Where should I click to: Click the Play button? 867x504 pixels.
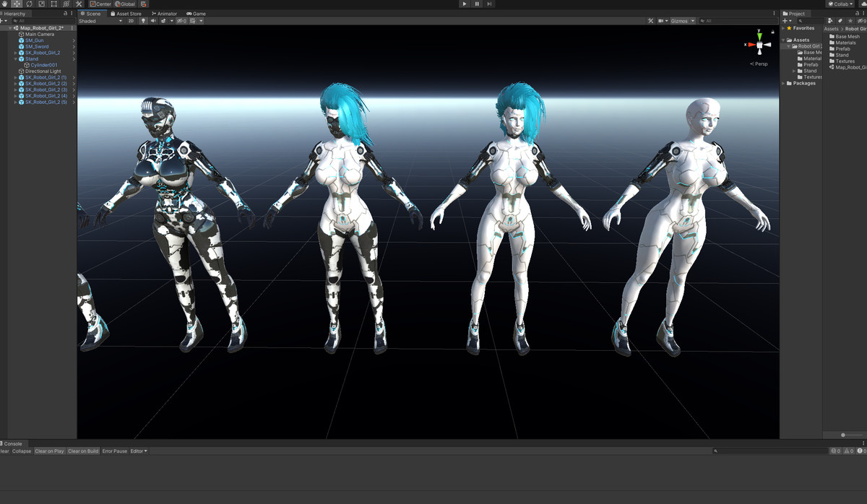(465, 4)
